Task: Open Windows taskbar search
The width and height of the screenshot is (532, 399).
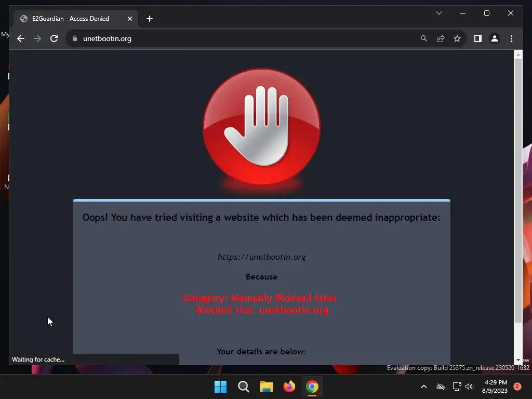Action: [x=243, y=387]
